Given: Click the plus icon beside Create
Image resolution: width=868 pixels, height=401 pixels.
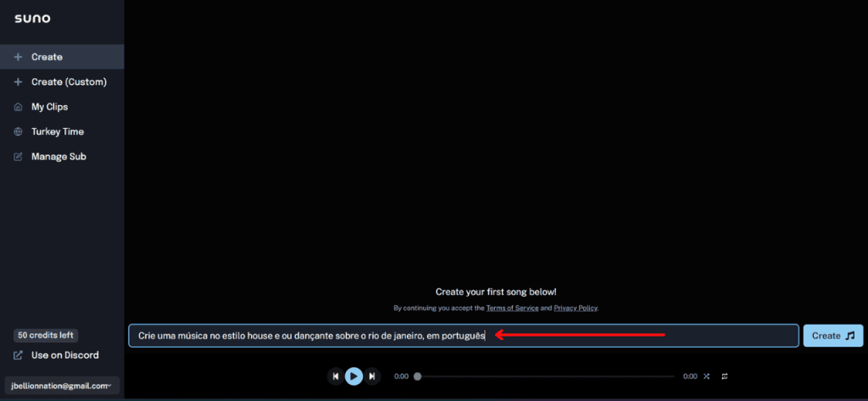Looking at the screenshot, I should coord(18,57).
